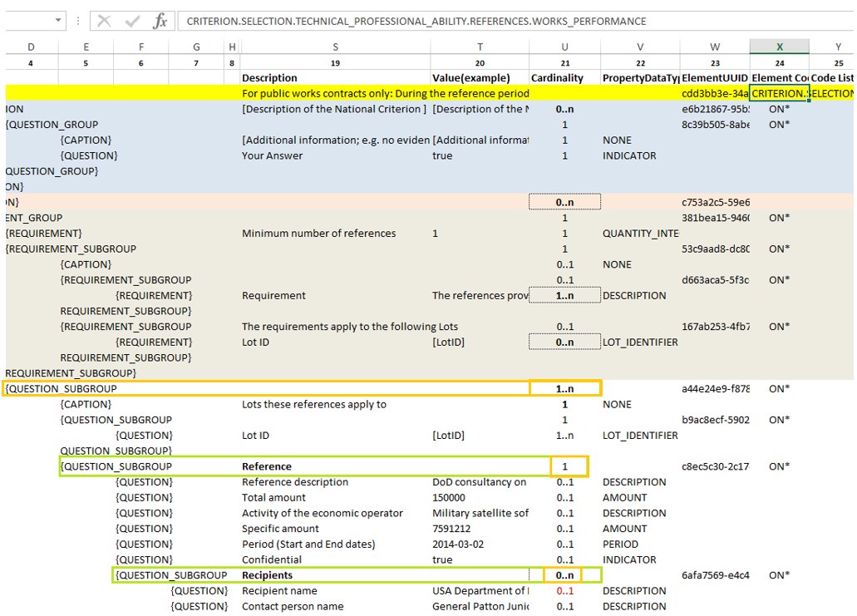Open the Insert Function fx icon

tap(160, 22)
